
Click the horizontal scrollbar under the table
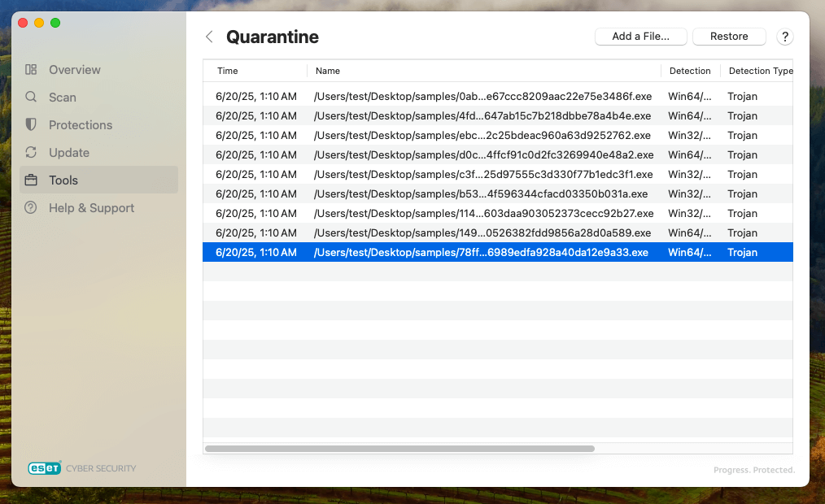click(x=399, y=449)
